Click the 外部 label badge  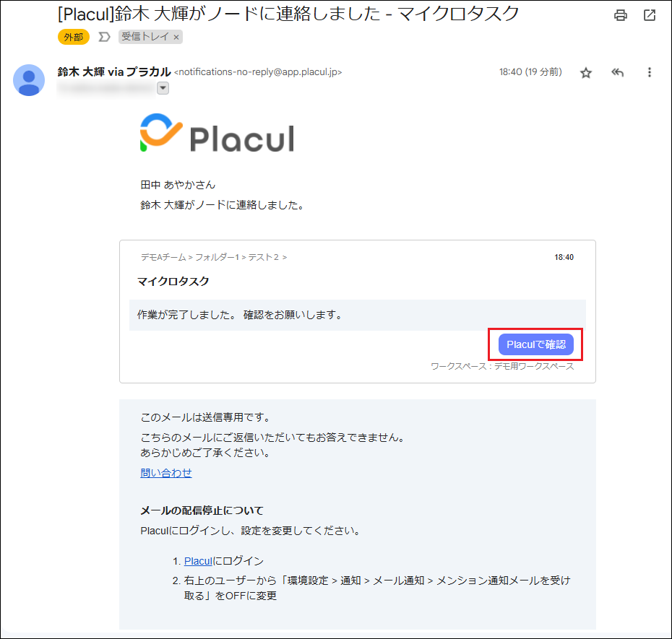pyautogui.click(x=73, y=37)
